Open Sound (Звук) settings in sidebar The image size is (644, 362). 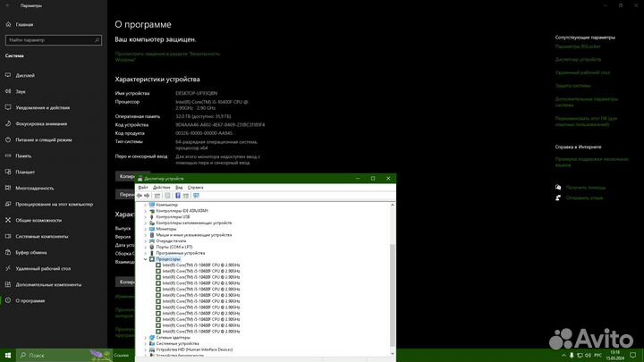point(21,91)
